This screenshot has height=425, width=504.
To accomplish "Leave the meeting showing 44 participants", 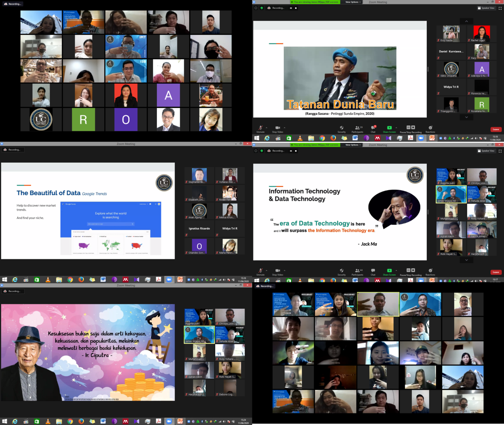I will tap(496, 272).
